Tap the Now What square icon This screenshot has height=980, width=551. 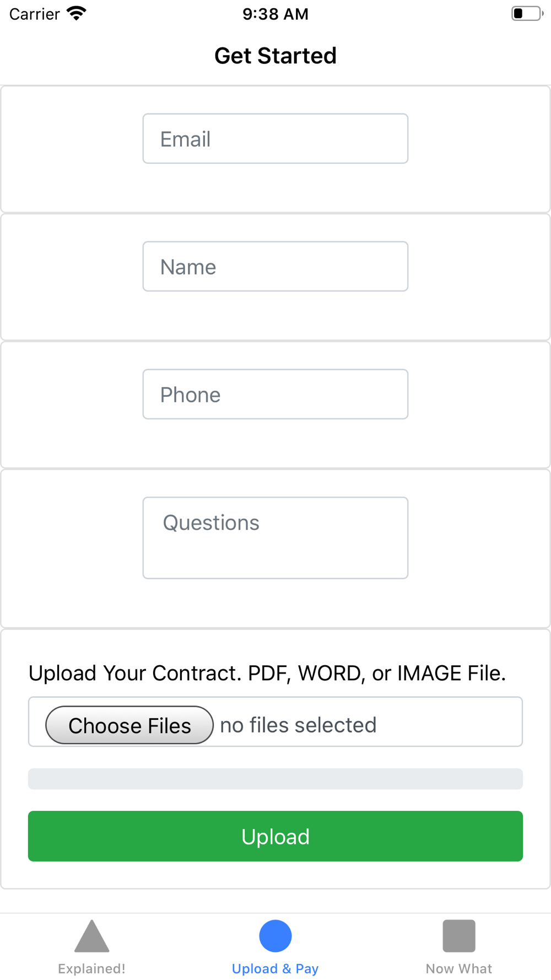pos(459,935)
